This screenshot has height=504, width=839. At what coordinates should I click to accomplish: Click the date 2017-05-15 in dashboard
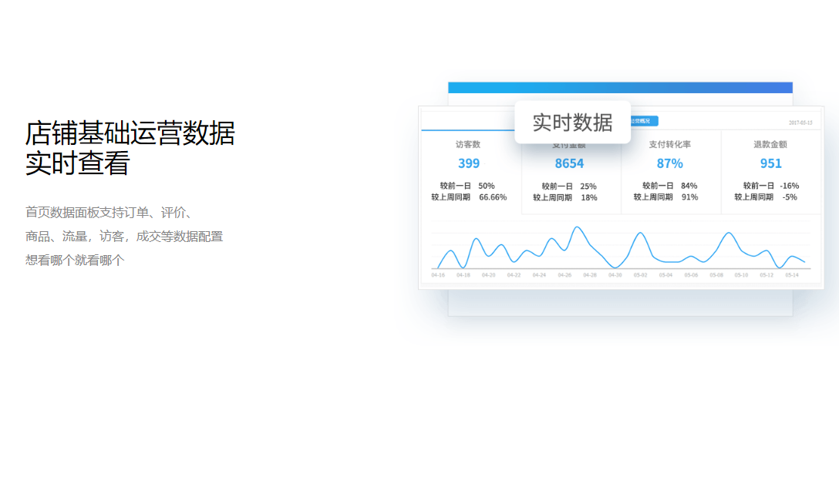[800, 123]
